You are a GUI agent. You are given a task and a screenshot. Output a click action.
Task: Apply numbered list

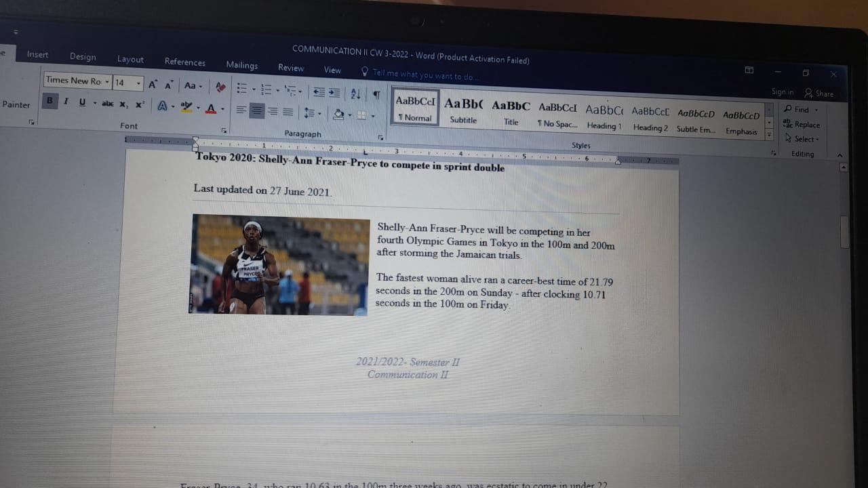coord(266,89)
